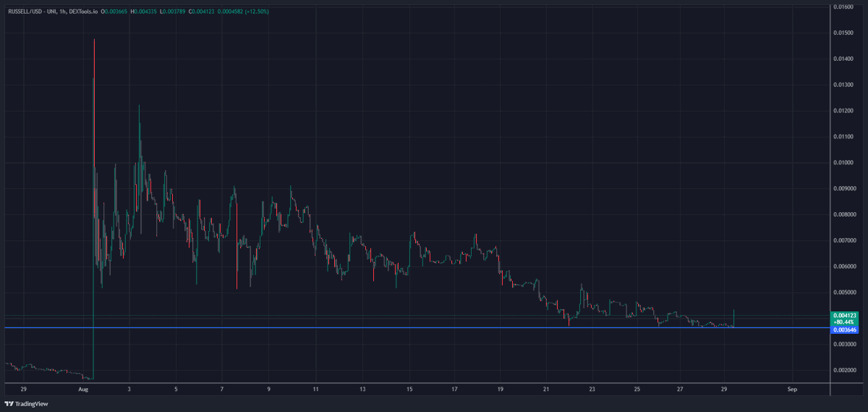Click the 0.005000 price axis label
The image size is (868, 412).
click(845, 293)
